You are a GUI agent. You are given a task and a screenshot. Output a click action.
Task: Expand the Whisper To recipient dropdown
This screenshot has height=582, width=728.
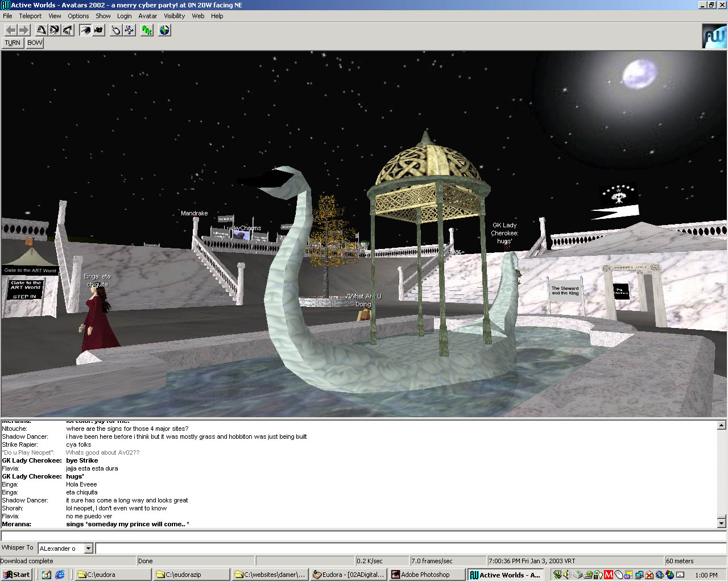click(88, 548)
